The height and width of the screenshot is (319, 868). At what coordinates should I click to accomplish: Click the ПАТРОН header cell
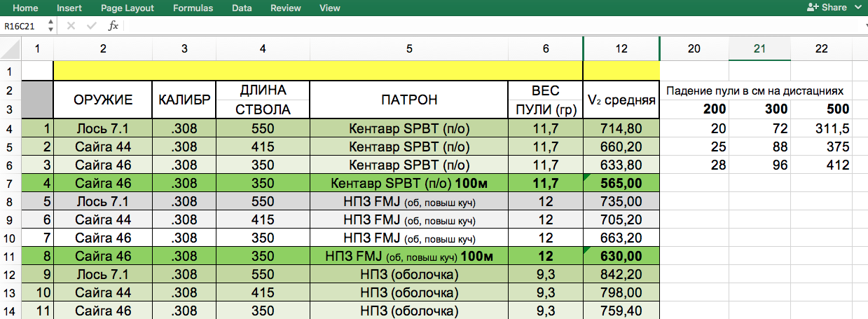409,100
